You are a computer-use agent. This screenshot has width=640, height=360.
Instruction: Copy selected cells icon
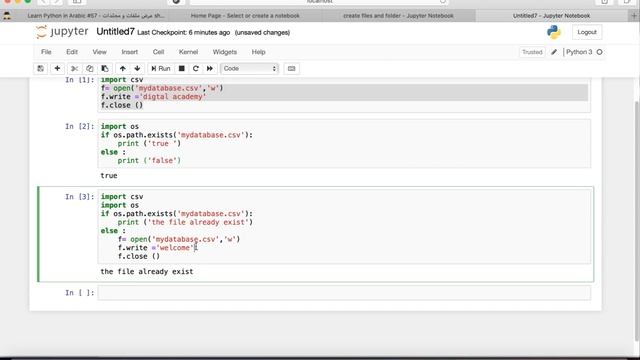point(90,69)
